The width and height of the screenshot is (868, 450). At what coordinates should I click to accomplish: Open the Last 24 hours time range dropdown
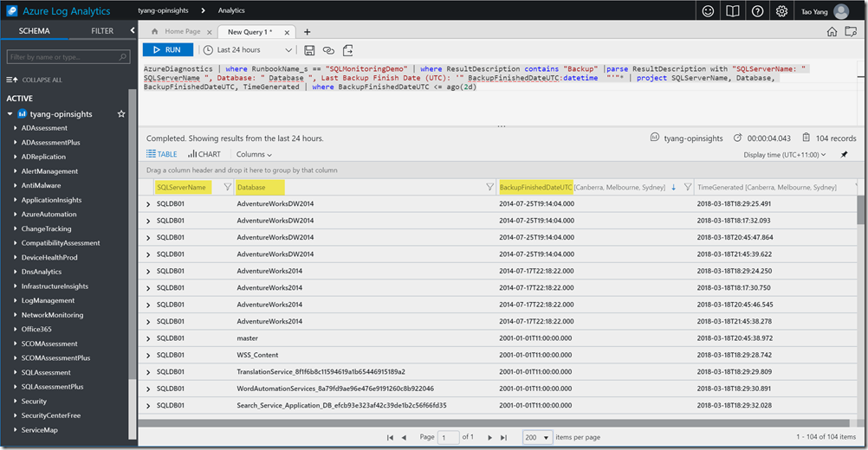[248, 49]
